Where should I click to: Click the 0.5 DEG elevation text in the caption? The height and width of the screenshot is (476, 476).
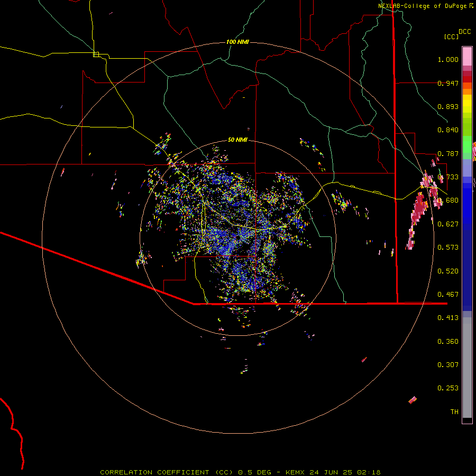[255, 472]
